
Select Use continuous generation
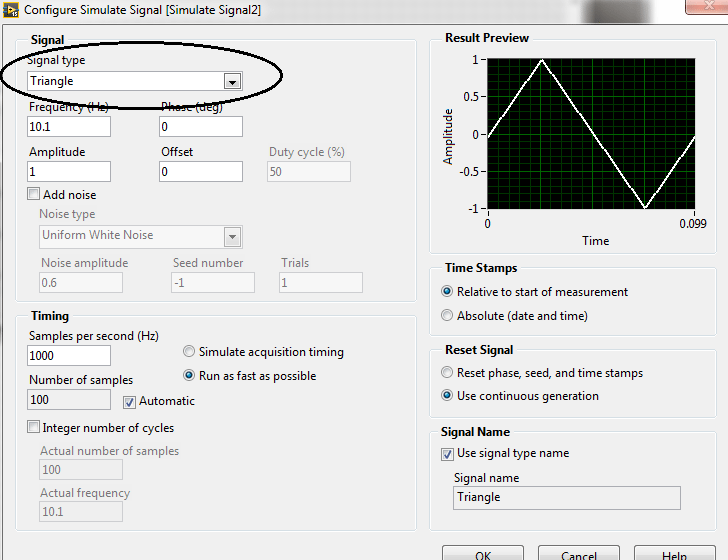[x=447, y=395]
